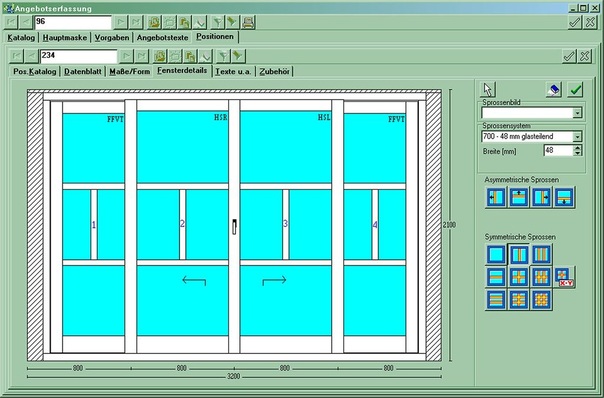
Task: Switch to the Maße/Form tab
Action: (x=130, y=72)
